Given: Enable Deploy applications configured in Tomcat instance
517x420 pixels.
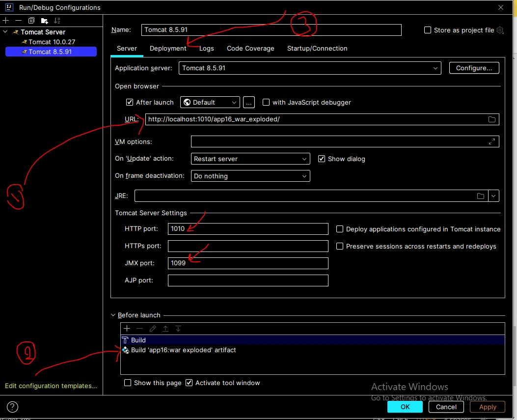Looking at the screenshot, I should pyautogui.click(x=340, y=229).
